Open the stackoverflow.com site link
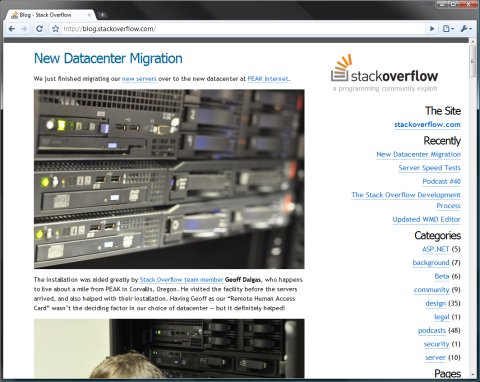 tap(427, 124)
